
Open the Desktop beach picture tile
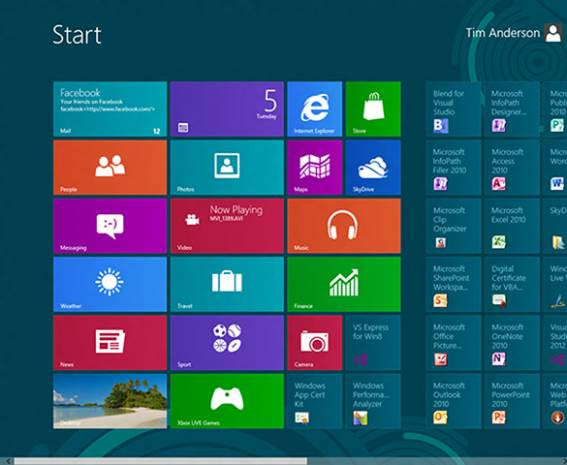click(110, 401)
